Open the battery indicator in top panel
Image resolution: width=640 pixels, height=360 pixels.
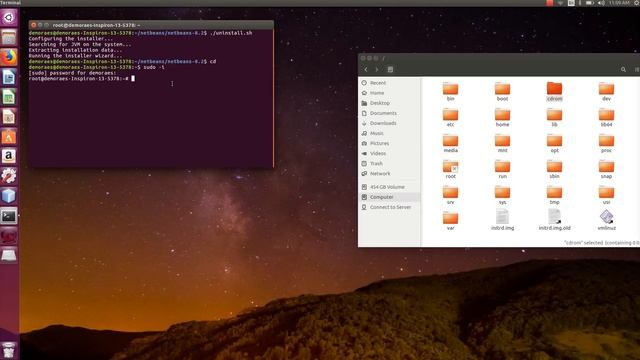(x=590, y=3)
